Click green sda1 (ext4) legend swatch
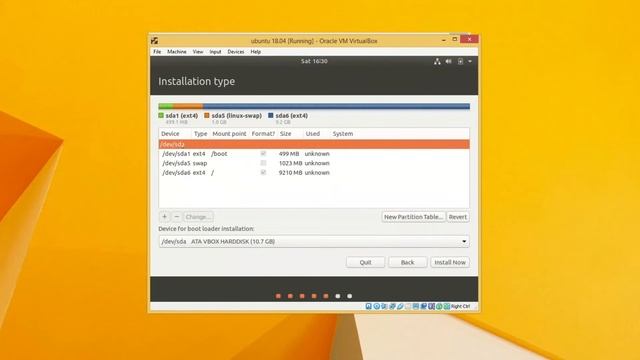The height and width of the screenshot is (360, 640). [x=161, y=116]
